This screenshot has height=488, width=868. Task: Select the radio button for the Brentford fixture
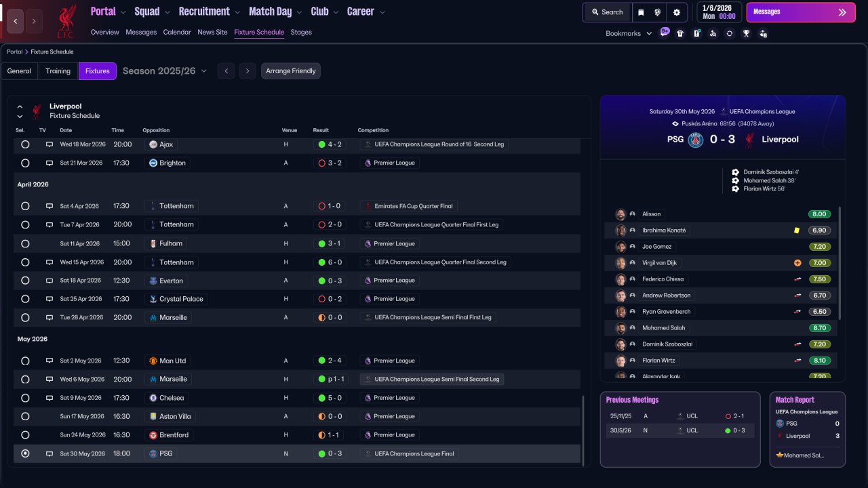pyautogui.click(x=25, y=435)
